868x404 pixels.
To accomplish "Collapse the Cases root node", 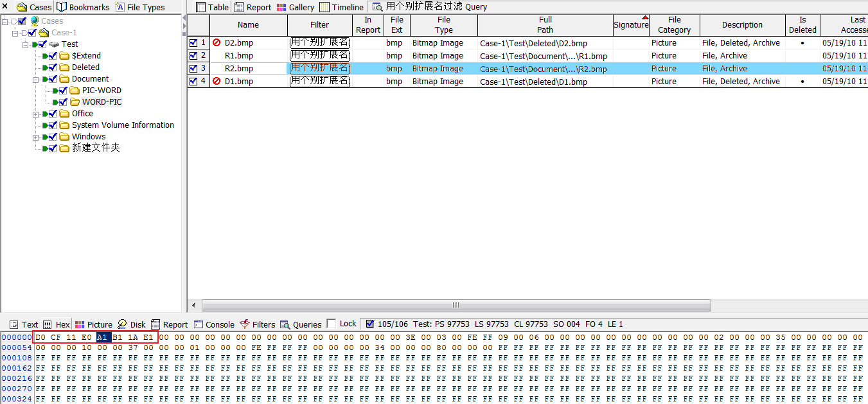I will [x=5, y=21].
